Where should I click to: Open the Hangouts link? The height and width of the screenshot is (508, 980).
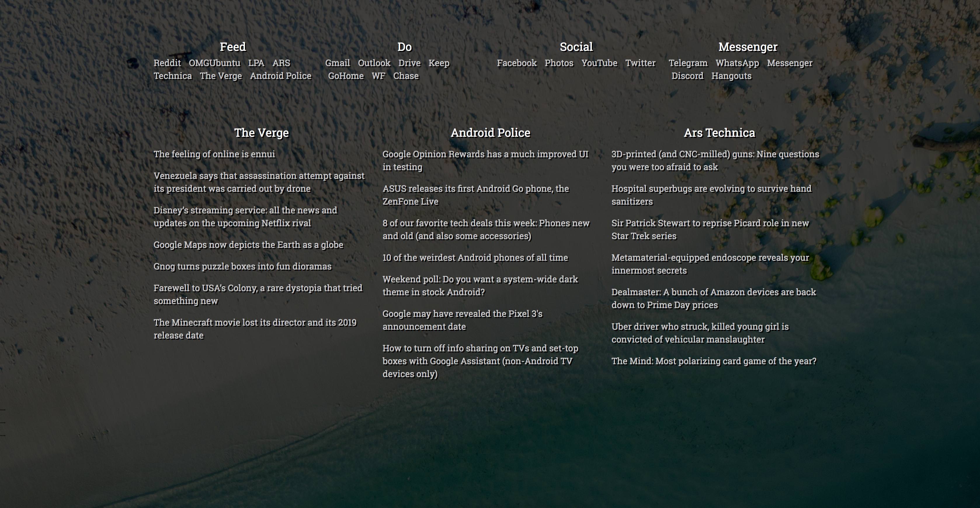pos(731,76)
